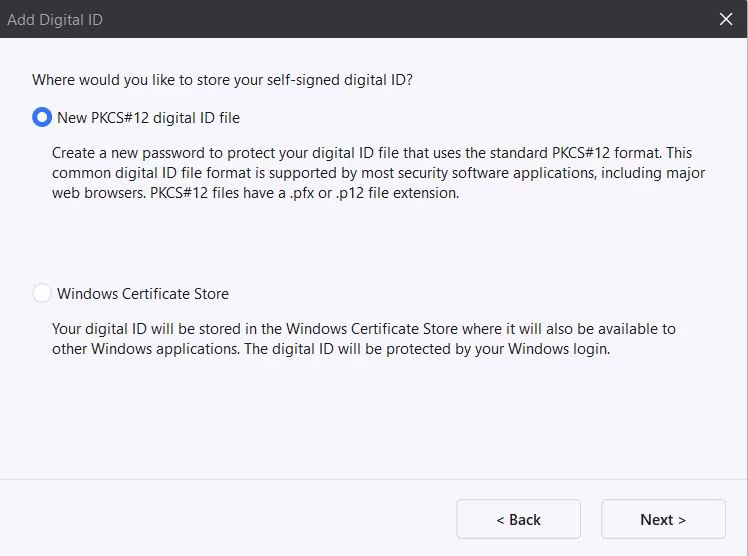Select the New PKCS#12 digital ID file radio button

pyautogui.click(x=41, y=118)
